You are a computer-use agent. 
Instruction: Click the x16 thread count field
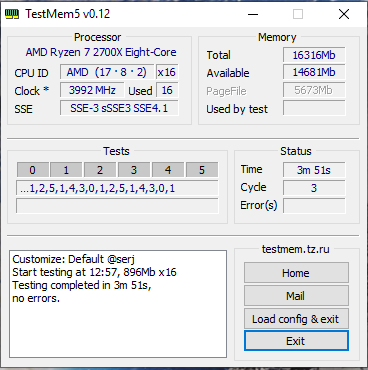coord(167,72)
